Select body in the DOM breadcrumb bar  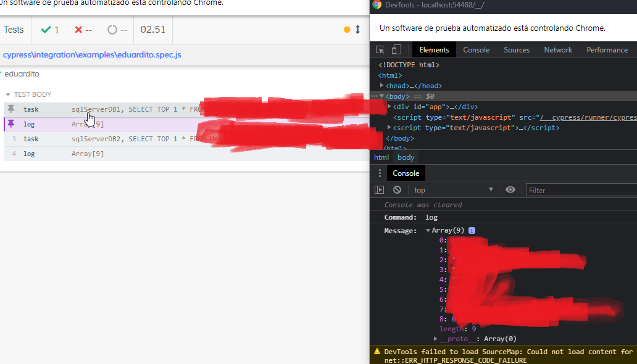pyautogui.click(x=405, y=157)
